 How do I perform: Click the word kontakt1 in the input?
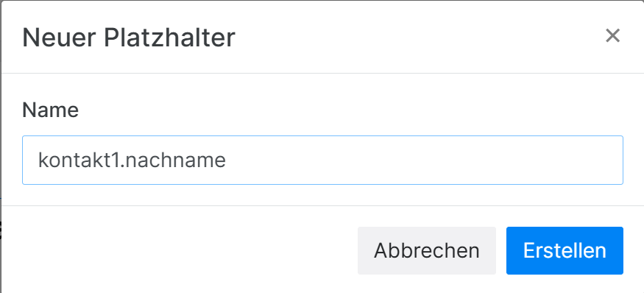pos(79,160)
